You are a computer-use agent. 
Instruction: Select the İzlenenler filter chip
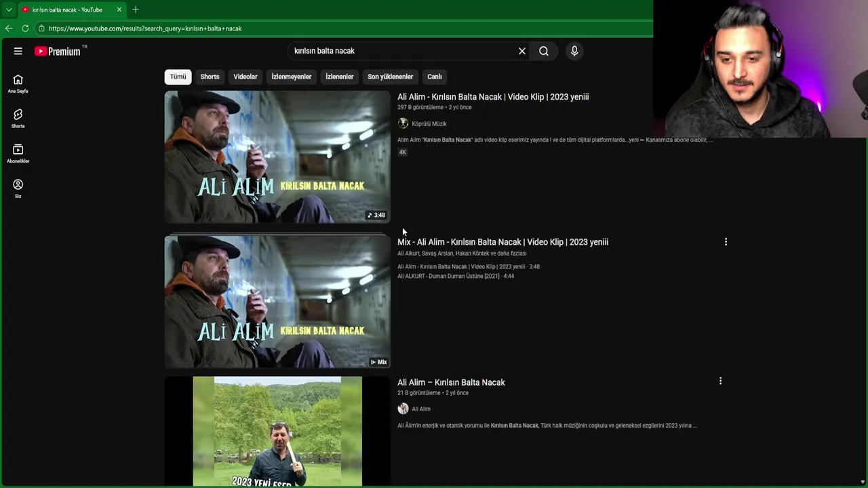click(x=340, y=77)
